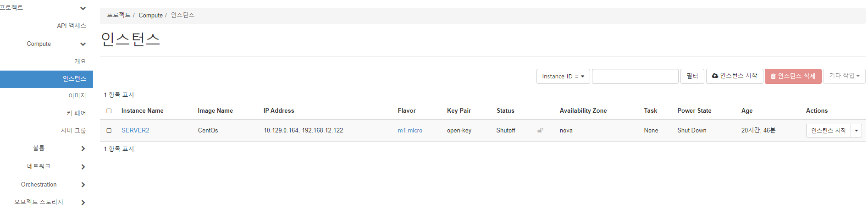Click the Instance Name column header
The height and width of the screenshot is (209, 868).
click(142, 111)
